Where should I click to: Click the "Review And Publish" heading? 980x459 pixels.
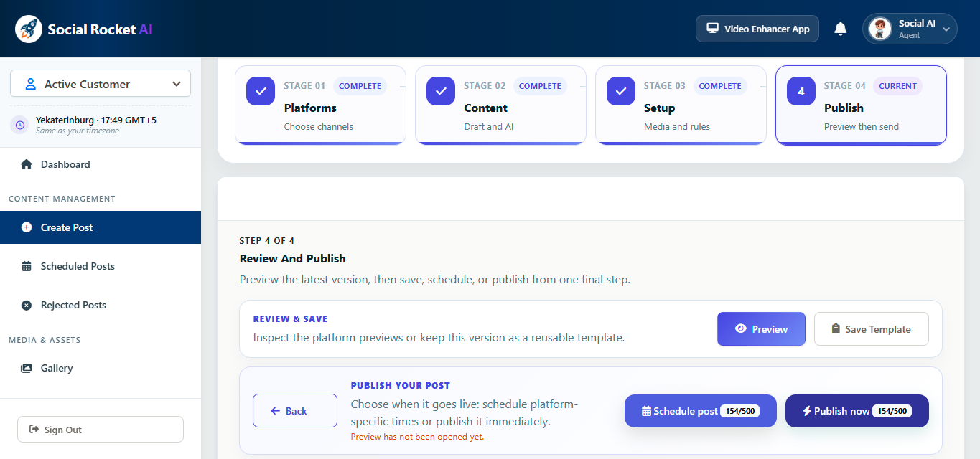coord(292,258)
